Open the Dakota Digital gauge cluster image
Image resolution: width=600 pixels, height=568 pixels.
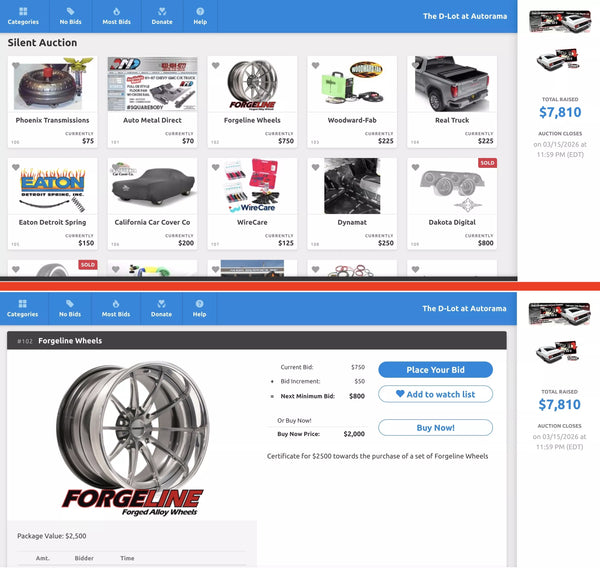(452, 186)
